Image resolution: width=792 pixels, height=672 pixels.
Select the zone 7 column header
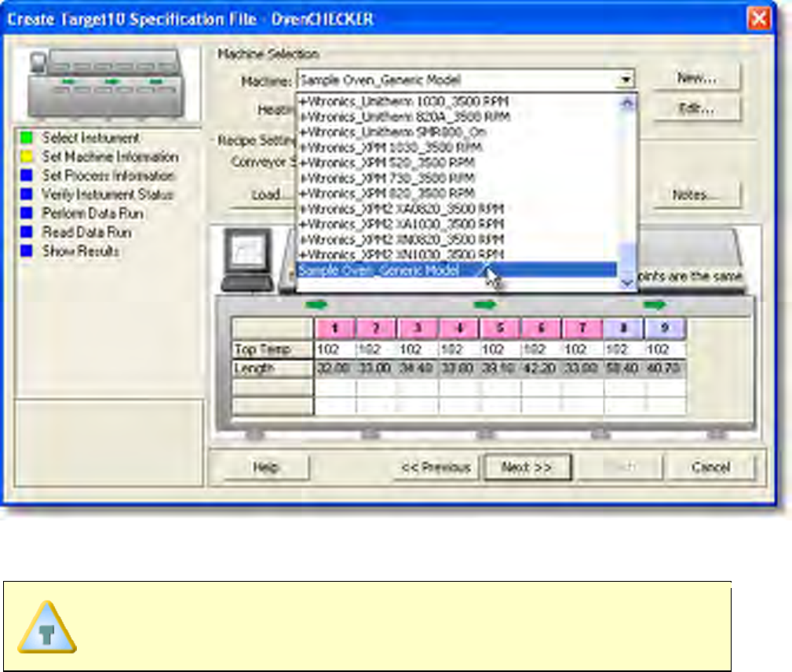582,328
